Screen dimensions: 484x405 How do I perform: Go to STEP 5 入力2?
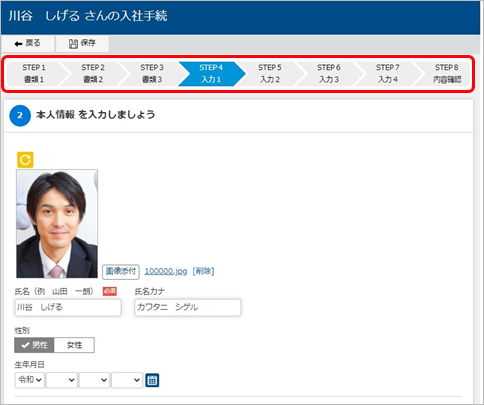point(270,74)
